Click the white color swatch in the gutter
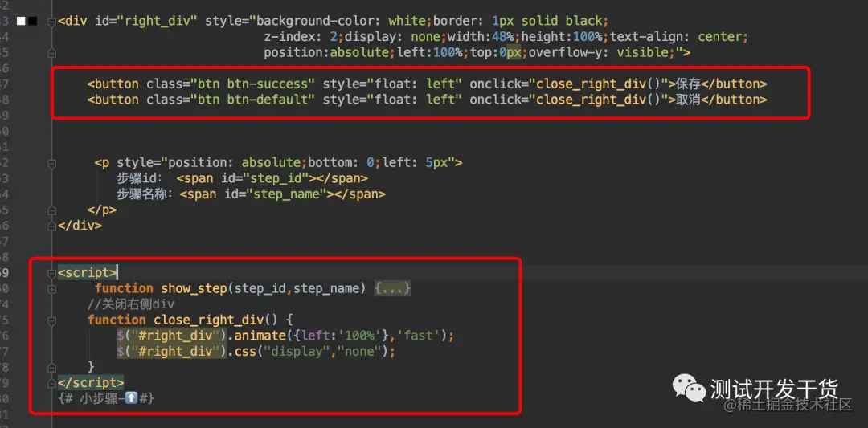This screenshot has width=868, height=428. (21, 21)
